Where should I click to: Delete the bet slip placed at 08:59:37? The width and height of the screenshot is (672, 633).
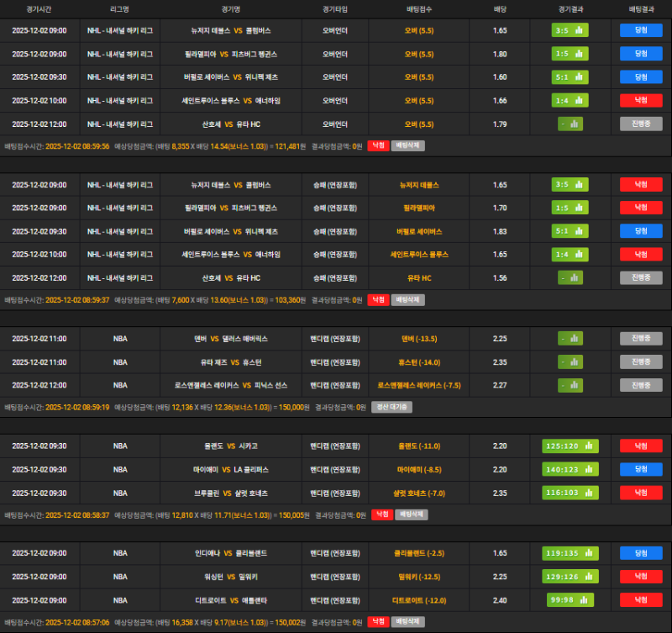pos(408,299)
